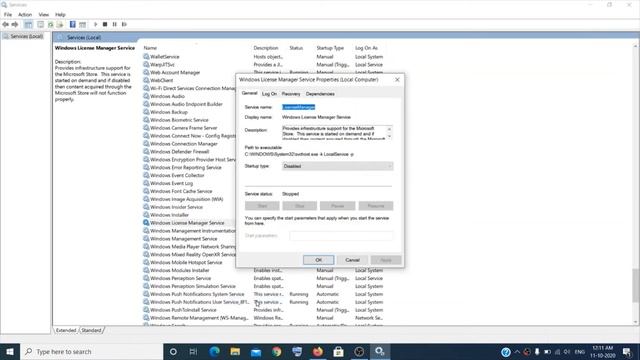Click the Restart Service toolbar icon

[x=124, y=24]
